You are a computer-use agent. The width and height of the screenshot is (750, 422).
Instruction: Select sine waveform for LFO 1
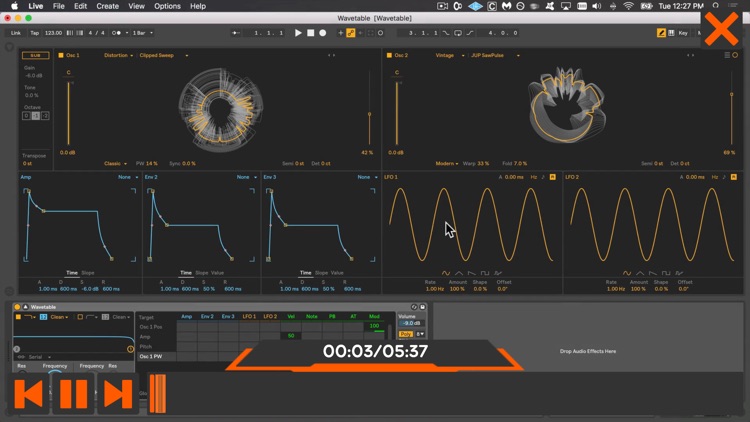pos(446,273)
